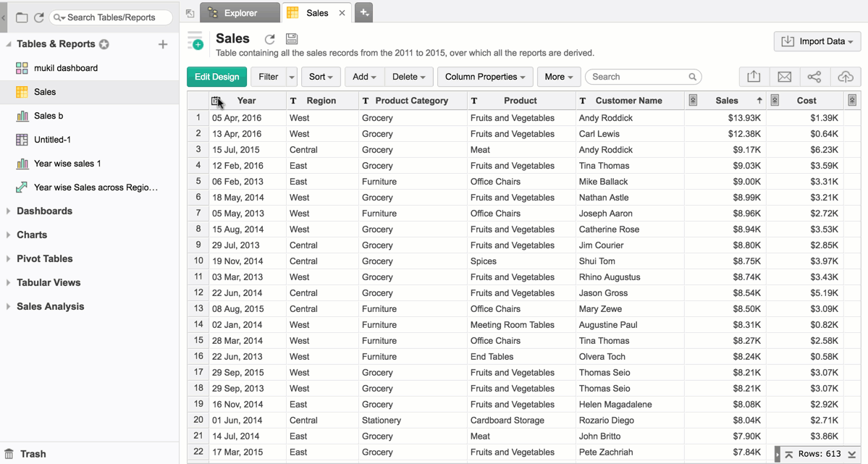Collapse the left sidebar with the edge arrow
This screenshot has width=868, height=464.
tap(4, 17)
